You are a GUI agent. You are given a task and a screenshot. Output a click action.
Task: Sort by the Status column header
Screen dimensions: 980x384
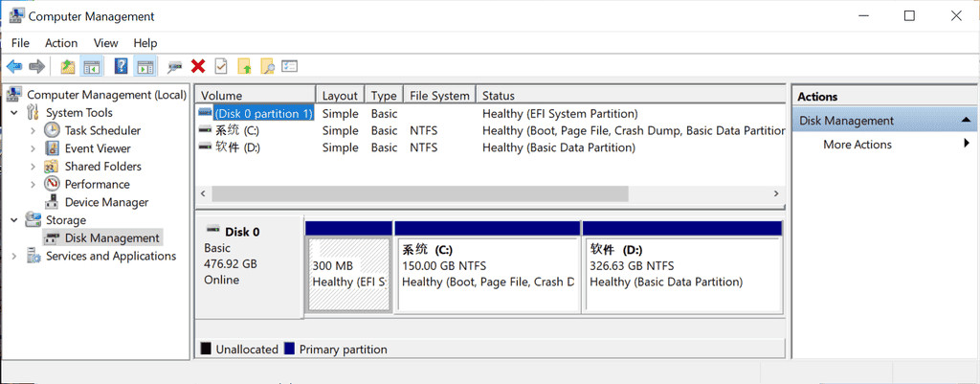pos(630,95)
